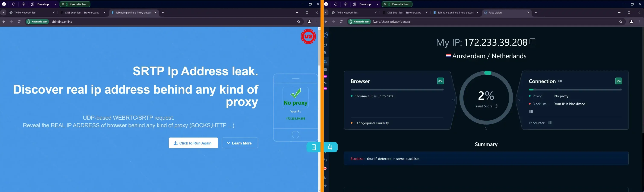Viewport: 644px width, 192px height.
Task: Switch to the Fake Vision tab
Action: [505, 13]
